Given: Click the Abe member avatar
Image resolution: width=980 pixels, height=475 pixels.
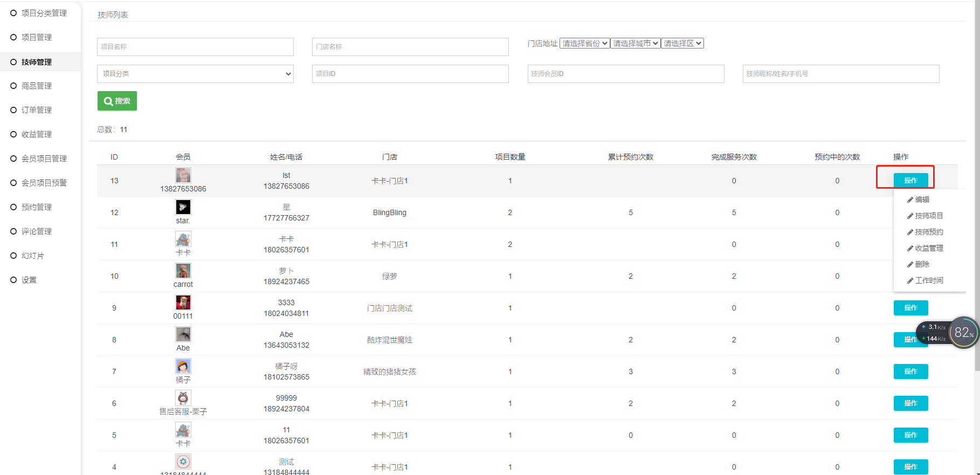Looking at the screenshot, I should [x=183, y=334].
